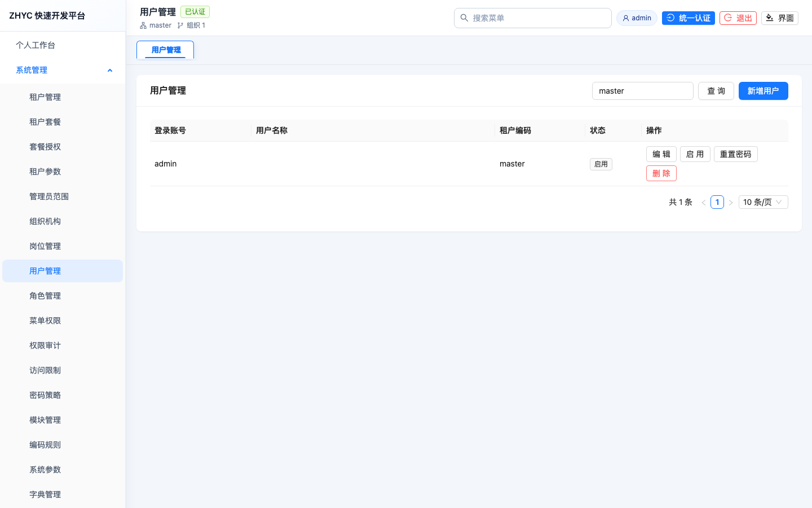Focus the 搜索菜单 search field
Screen dimensions: 812x508
point(533,18)
